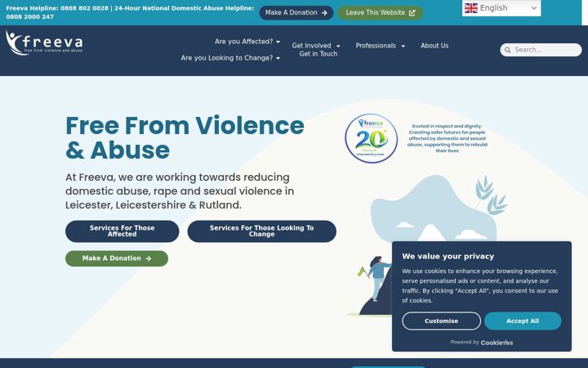
Task: Click Make A Donation in top bar
Action: click(x=296, y=13)
